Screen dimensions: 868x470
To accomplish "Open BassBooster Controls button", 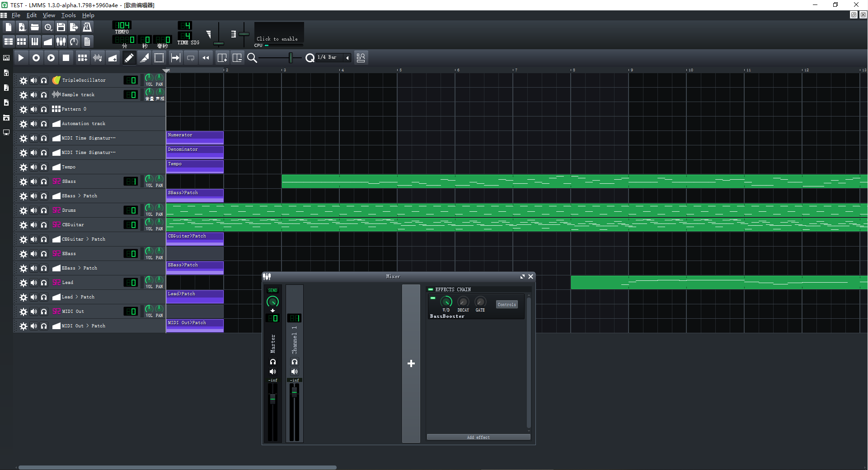I will coord(507,305).
